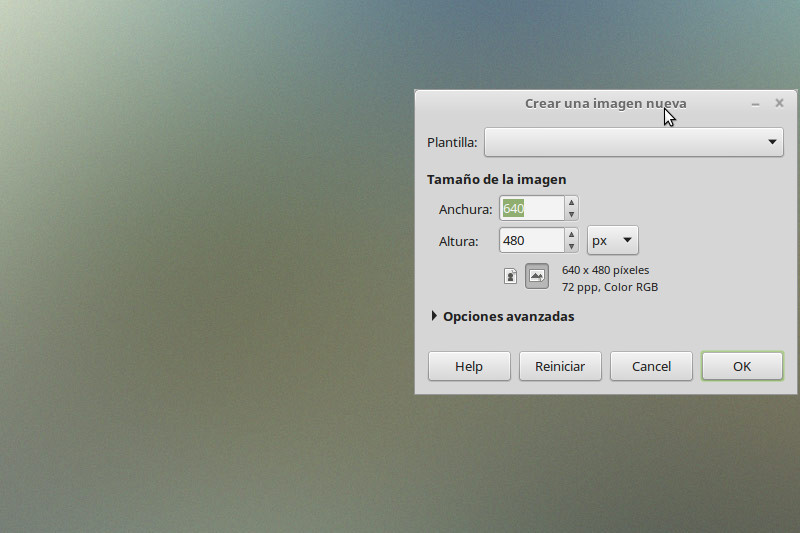Click the dialog title 'Crear una imagen nueva'
The width and height of the screenshot is (800, 533).
[606, 104]
